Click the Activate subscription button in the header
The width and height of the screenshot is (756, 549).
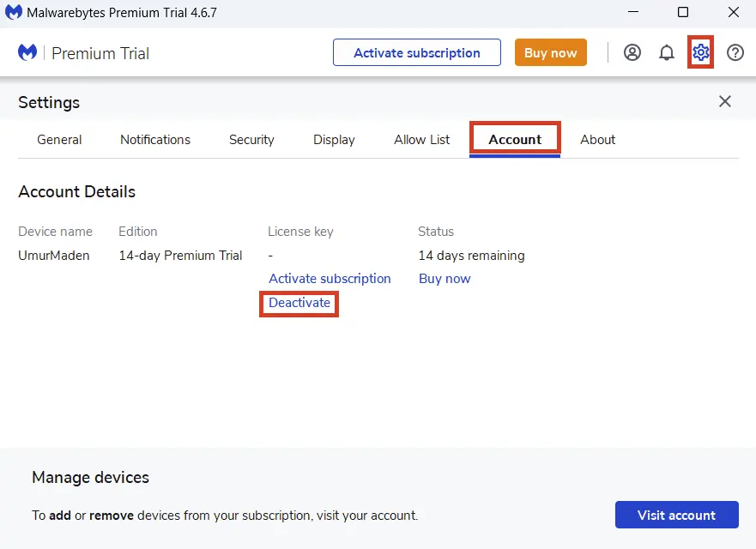[417, 52]
